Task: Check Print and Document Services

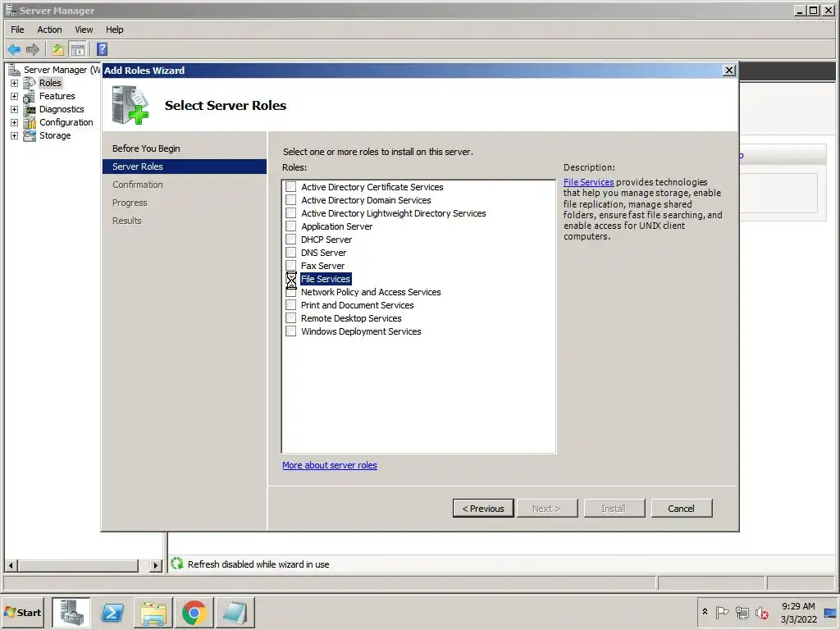Action: point(291,305)
